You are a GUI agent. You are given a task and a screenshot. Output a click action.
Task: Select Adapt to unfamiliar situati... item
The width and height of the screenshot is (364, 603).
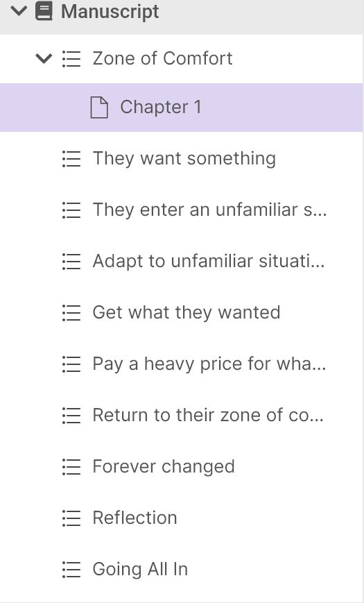[182, 261]
